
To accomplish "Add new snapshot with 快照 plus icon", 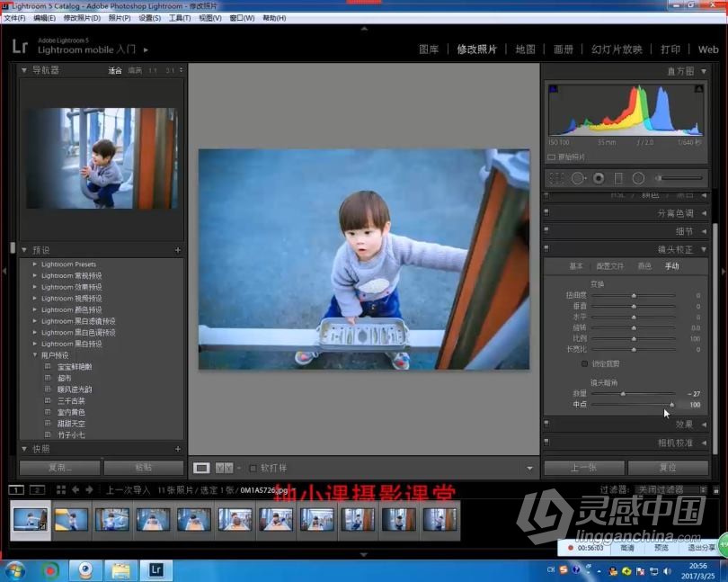I will pyautogui.click(x=178, y=449).
